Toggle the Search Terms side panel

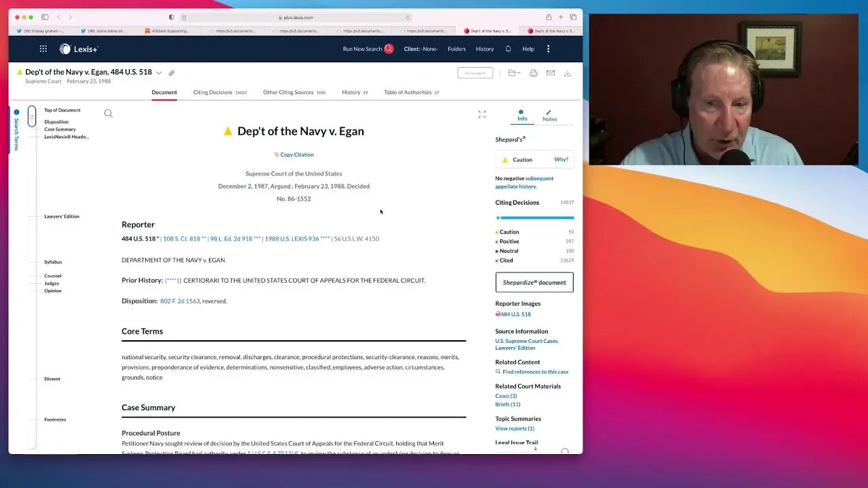pos(16,130)
